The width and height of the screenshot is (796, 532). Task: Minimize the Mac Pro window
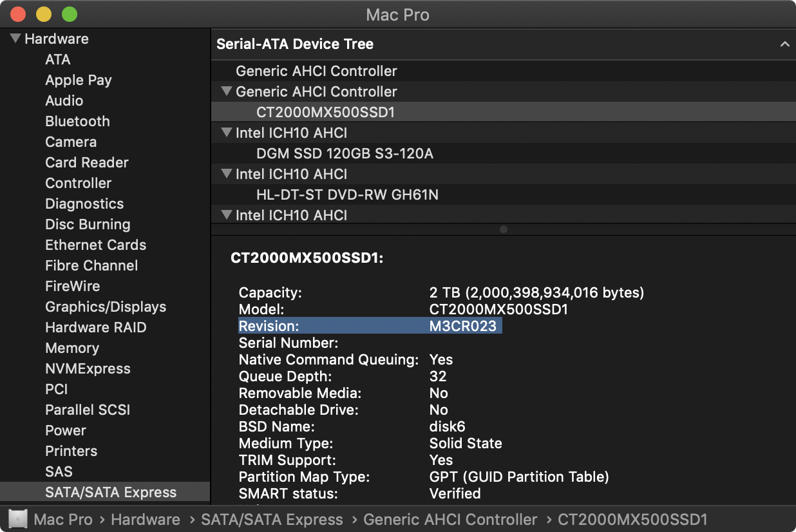pos(43,14)
